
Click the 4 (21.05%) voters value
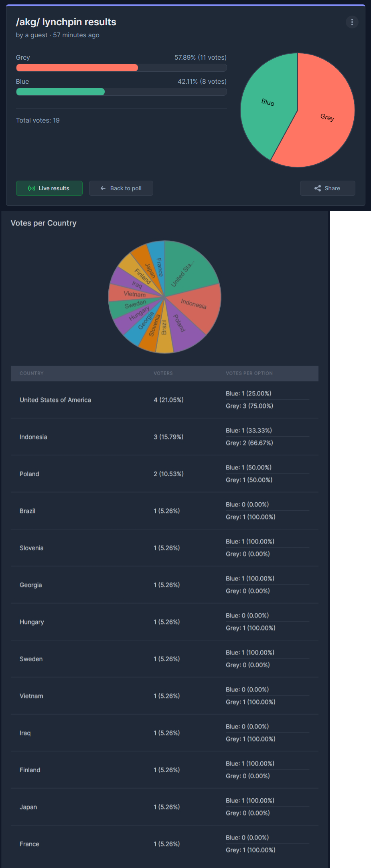(168, 400)
